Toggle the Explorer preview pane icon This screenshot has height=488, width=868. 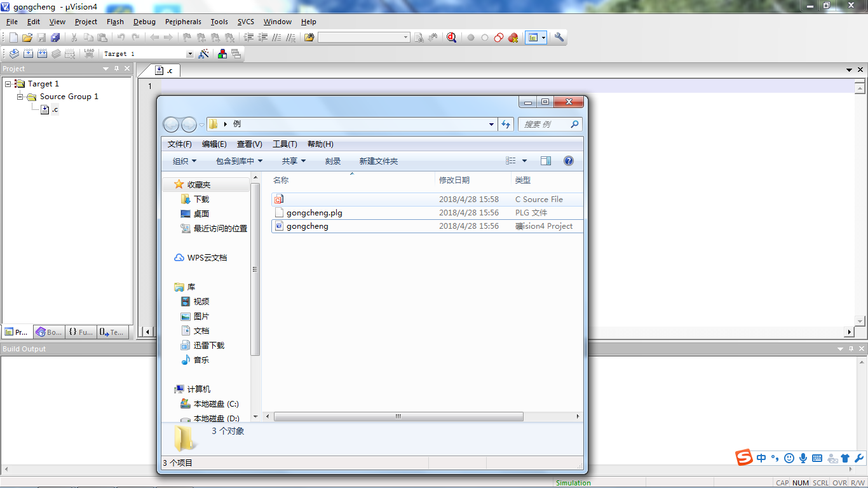[546, 161]
